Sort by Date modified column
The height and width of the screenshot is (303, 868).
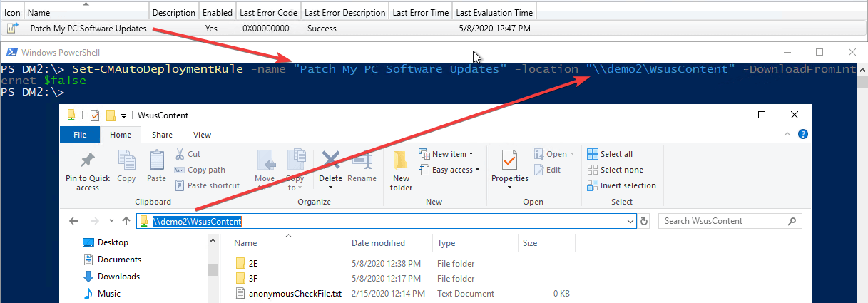(x=390, y=243)
